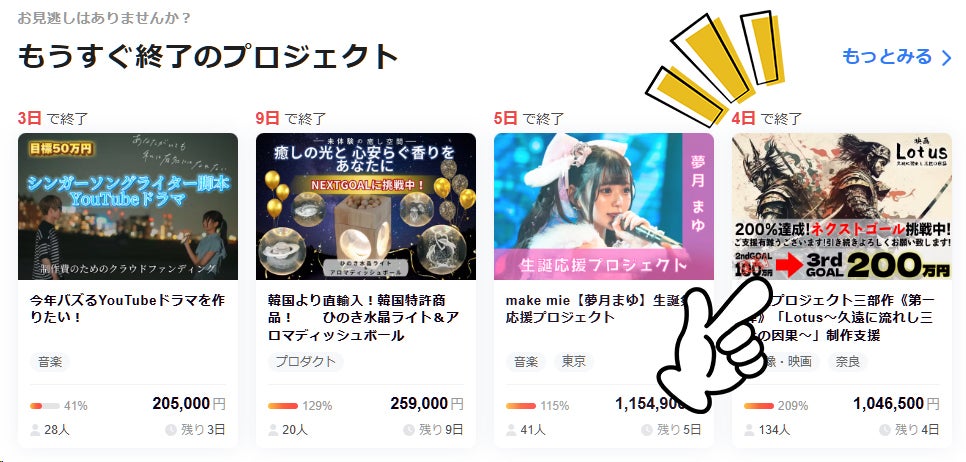Open the YouTubeドラマ project title

coord(128,309)
